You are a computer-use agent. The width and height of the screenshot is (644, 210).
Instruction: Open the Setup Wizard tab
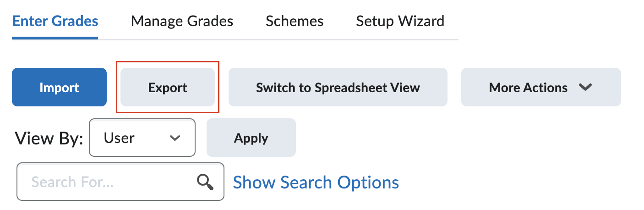pyautogui.click(x=400, y=21)
